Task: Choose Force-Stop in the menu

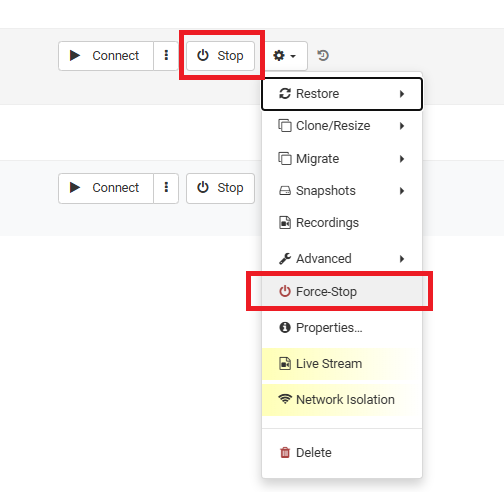Action: [342, 292]
